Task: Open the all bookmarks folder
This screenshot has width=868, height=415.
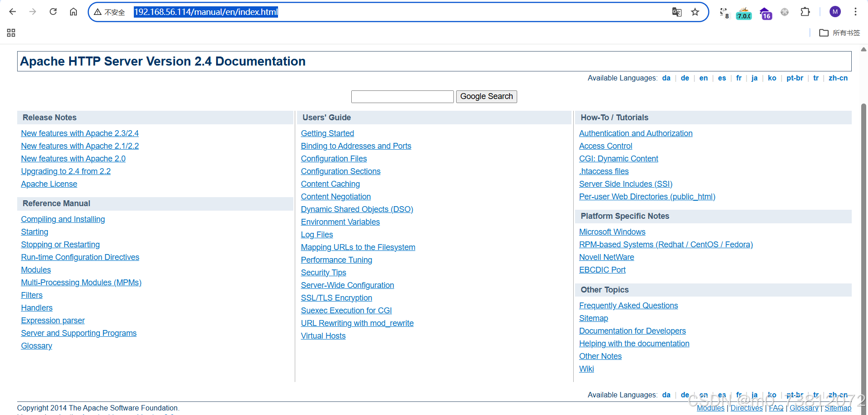Action: coord(840,33)
